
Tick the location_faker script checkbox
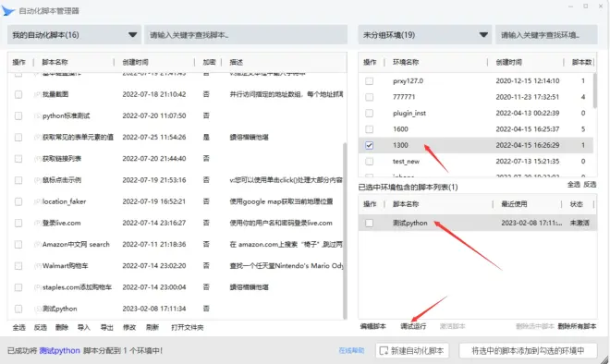[18, 201]
